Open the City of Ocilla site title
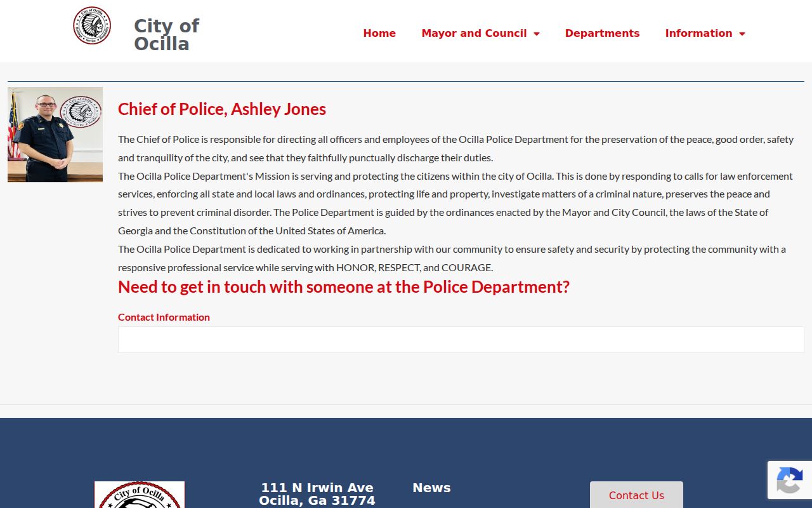The image size is (812, 508). coord(166,34)
